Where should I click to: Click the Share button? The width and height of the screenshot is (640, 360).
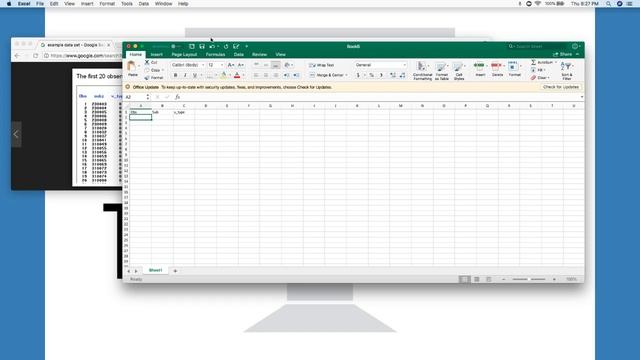pyautogui.click(x=562, y=54)
